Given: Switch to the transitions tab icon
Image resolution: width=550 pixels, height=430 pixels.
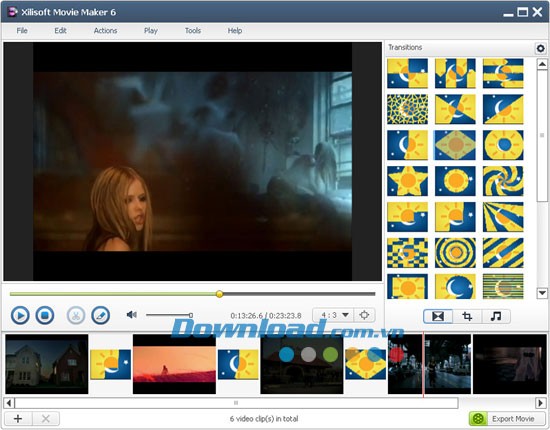Looking at the screenshot, I should (x=438, y=316).
